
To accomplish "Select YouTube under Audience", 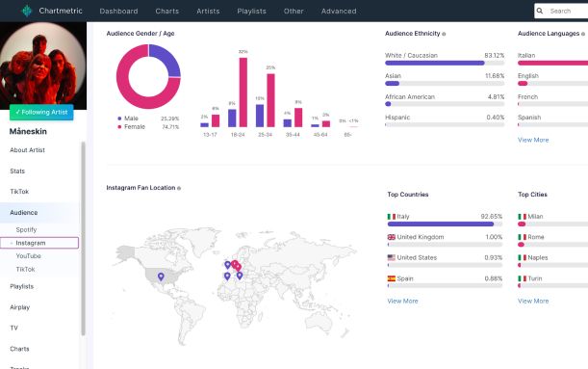I will click(x=29, y=256).
